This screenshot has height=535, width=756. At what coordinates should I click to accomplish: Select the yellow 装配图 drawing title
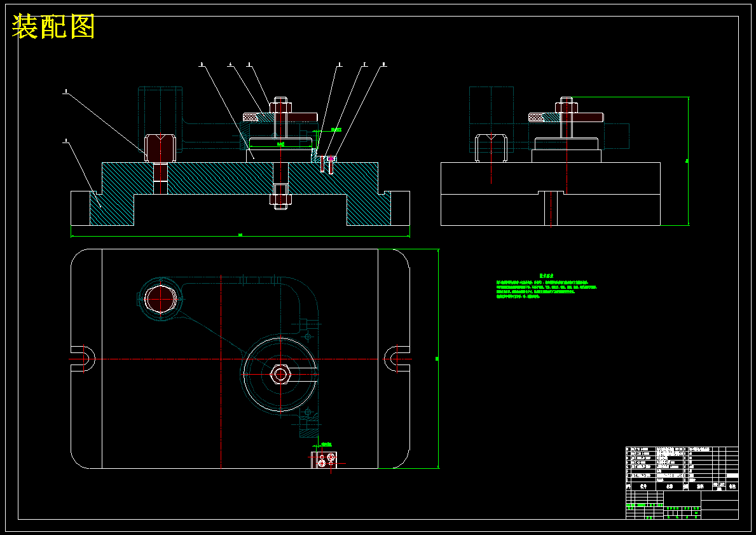coord(53,27)
